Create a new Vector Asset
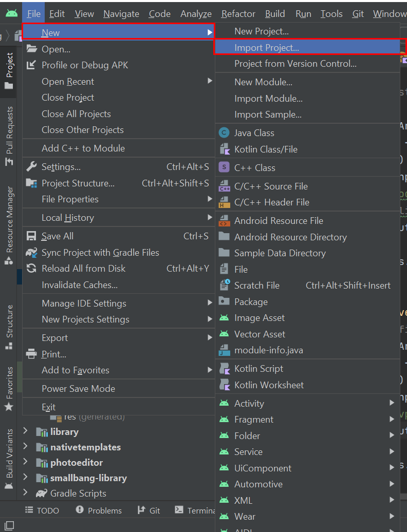This screenshot has height=532, width=407. coord(260,334)
